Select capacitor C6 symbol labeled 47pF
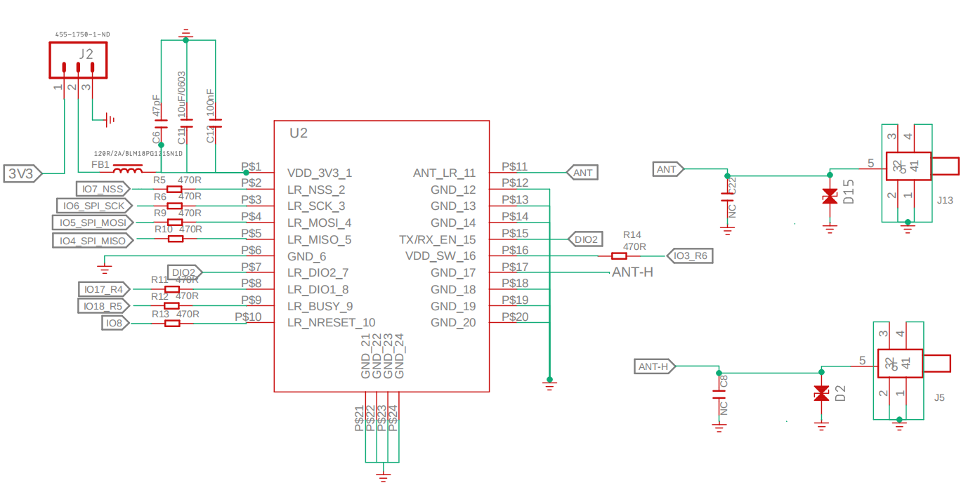 pyautogui.click(x=162, y=124)
